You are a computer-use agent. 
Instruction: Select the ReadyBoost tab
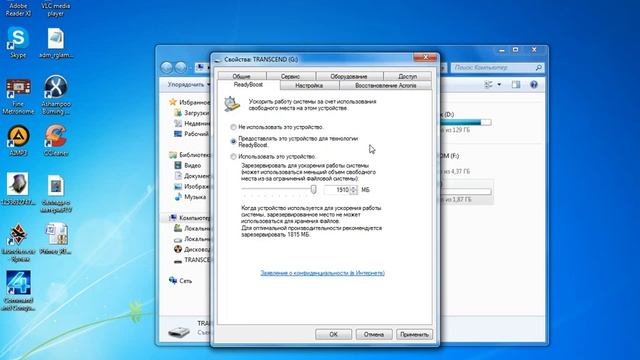(248, 84)
